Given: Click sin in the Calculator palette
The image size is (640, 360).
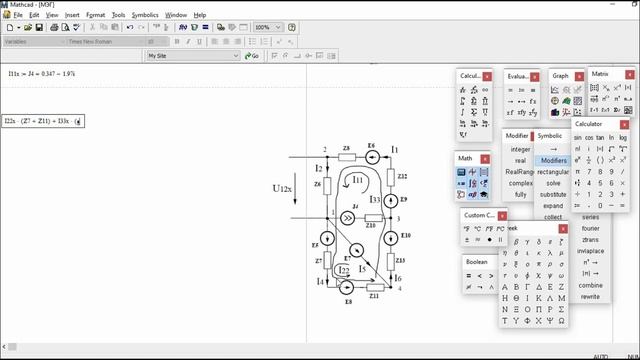Looking at the screenshot, I should [x=578, y=138].
